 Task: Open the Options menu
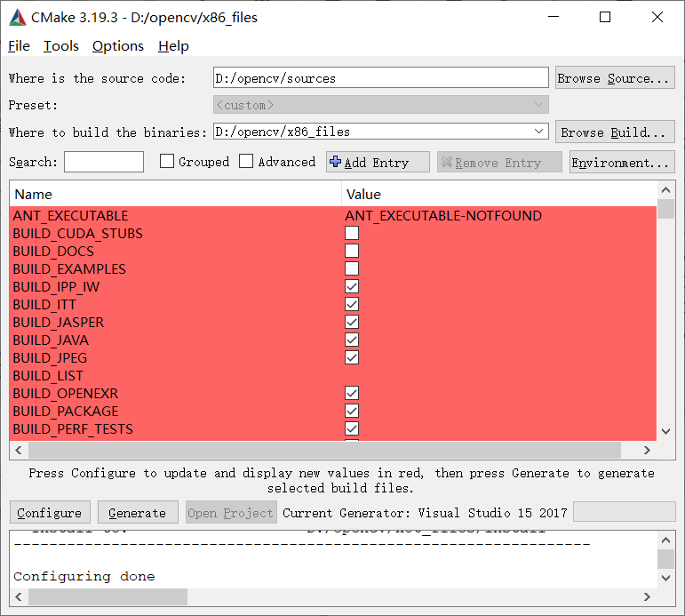[x=118, y=46]
